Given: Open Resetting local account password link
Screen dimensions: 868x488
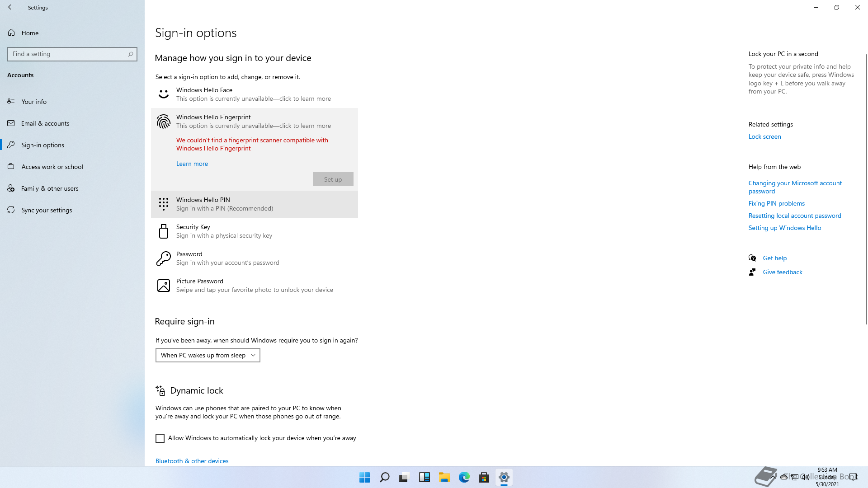Looking at the screenshot, I should pyautogui.click(x=795, y=216).
